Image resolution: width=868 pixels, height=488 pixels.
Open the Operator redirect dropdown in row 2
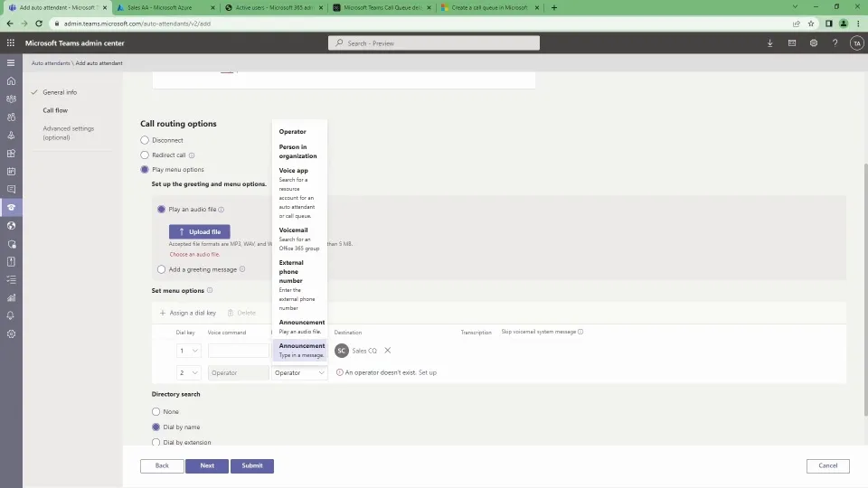pos(299,373)
